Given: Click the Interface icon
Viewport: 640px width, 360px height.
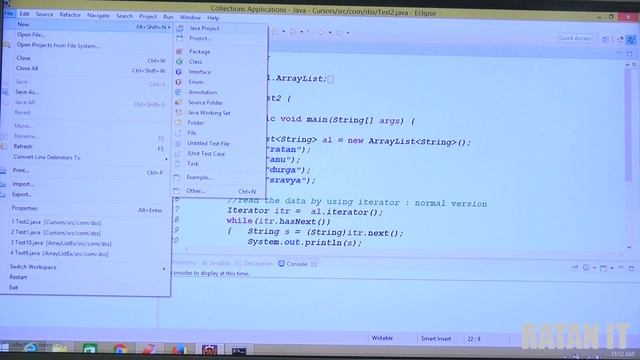Looking at the screenshot, I should [x=179, y=72].
